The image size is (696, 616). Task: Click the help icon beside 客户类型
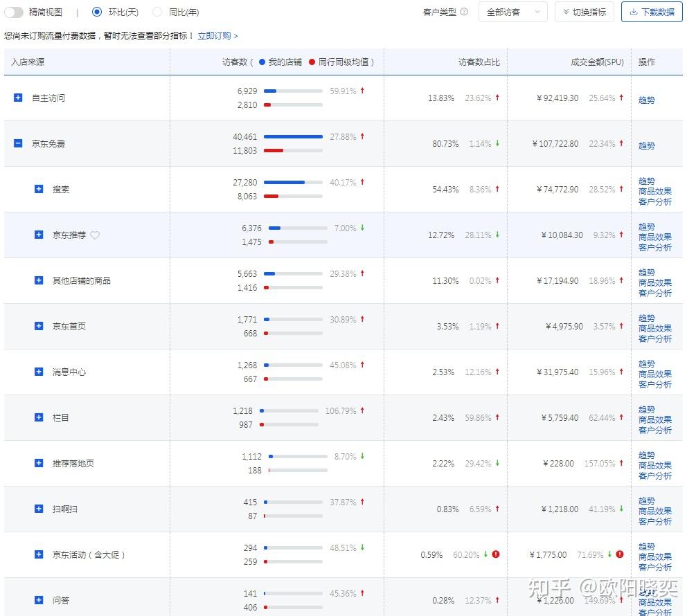coord(464,12)
